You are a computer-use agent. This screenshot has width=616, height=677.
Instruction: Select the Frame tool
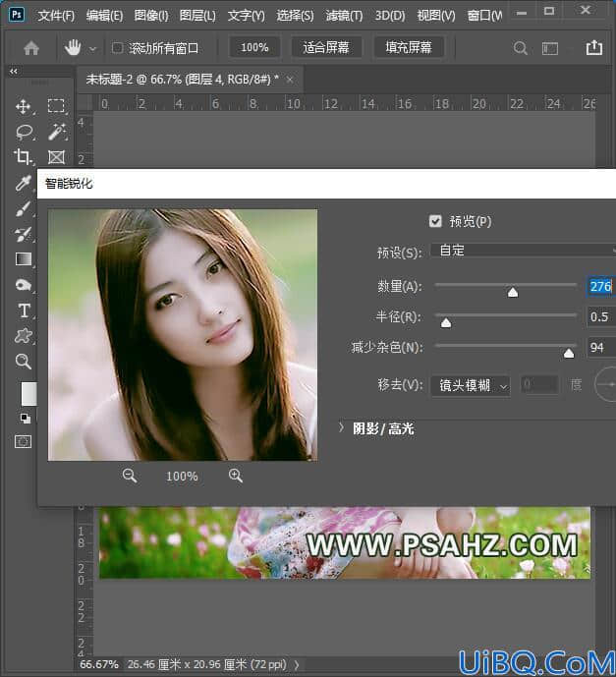click(x=56, y=157)
